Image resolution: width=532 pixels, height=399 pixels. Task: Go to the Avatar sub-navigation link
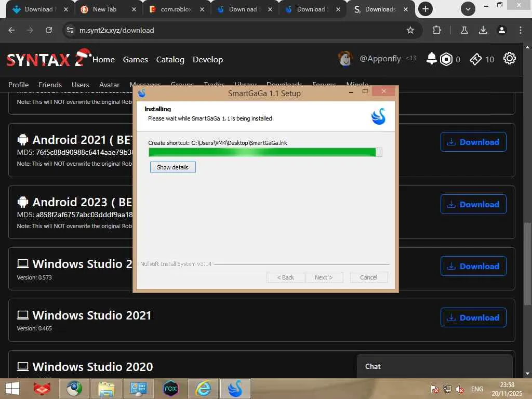[109, 85]
